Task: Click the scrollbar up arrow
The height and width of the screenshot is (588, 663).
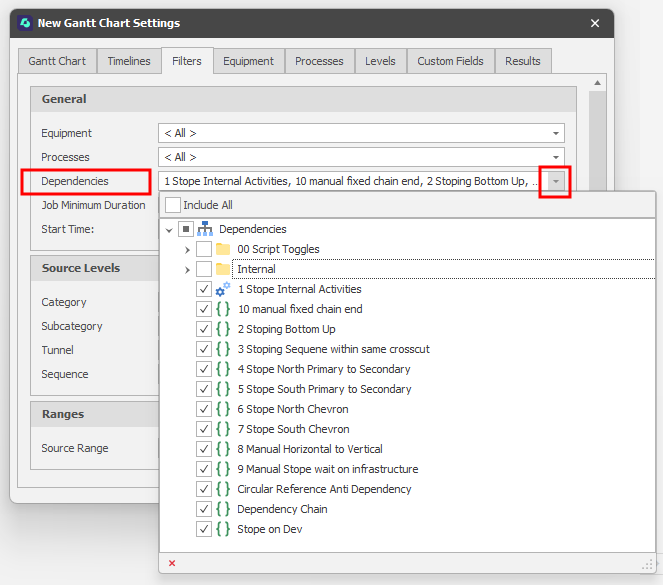Action: (597, 83)
